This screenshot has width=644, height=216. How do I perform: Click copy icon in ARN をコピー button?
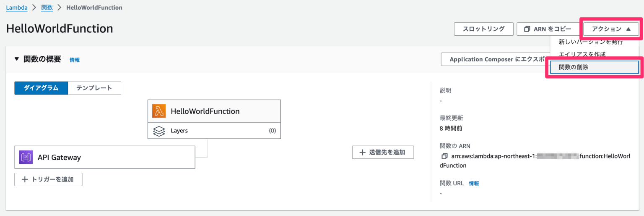tap(527, 29)
